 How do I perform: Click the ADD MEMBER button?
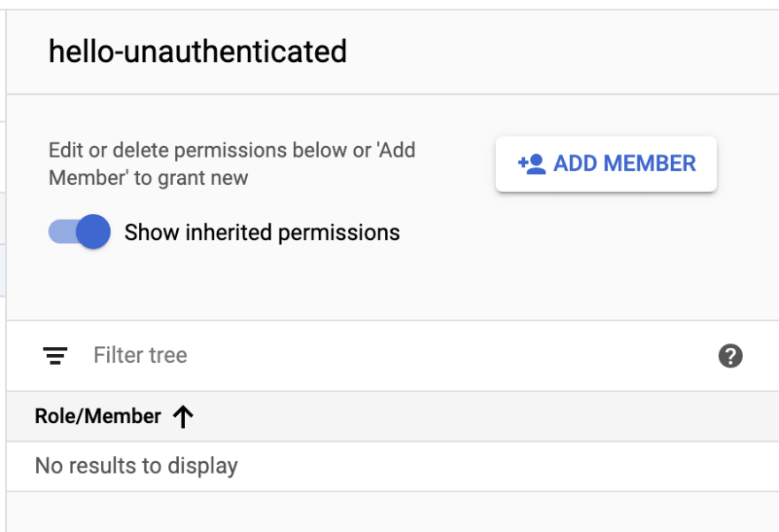click(606, 164)
